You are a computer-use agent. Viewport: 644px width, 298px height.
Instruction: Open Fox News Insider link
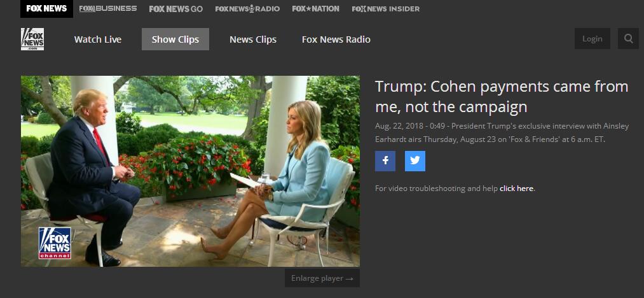[386, 9]
